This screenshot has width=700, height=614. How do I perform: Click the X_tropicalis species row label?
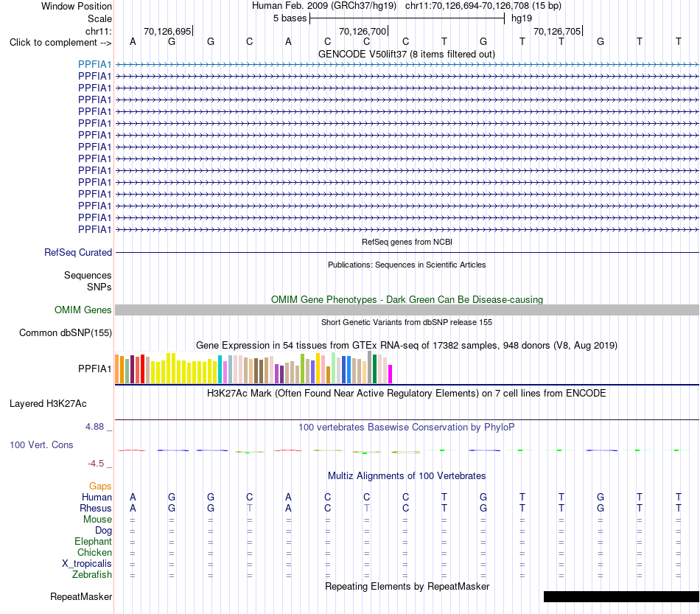(87, 564)
